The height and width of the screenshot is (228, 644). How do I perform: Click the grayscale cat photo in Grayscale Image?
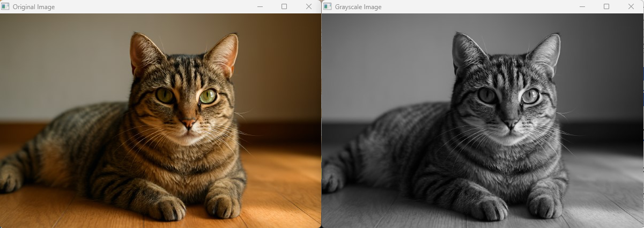(x=483, y=121)
